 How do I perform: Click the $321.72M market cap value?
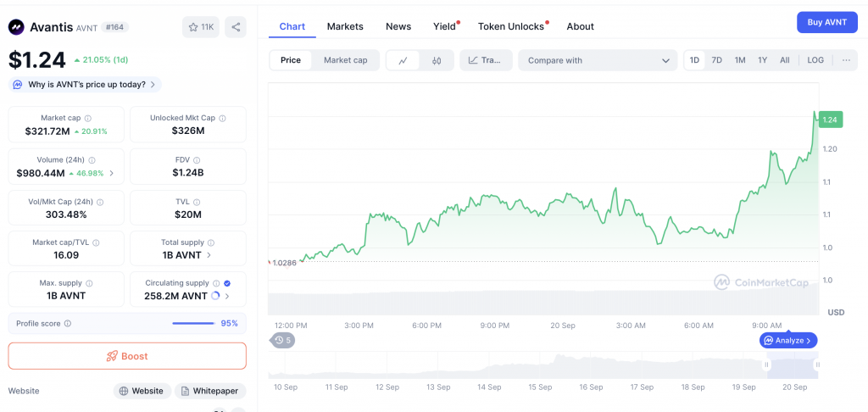[x=47, y=131]
